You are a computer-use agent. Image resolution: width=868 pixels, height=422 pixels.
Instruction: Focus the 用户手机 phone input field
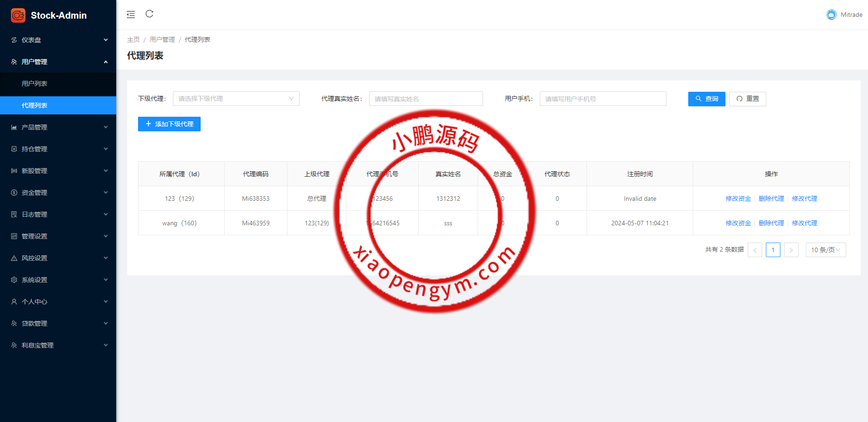click(602, 99)
